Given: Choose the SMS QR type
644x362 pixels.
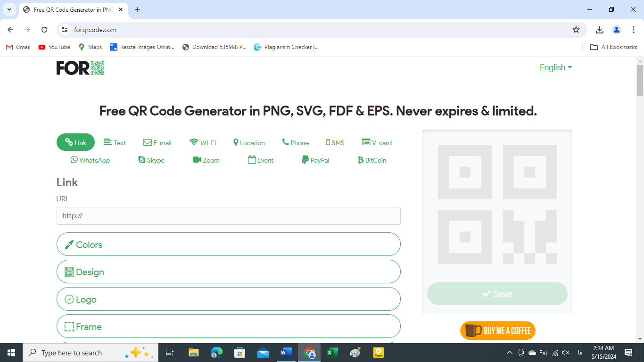Looking at the screenshot, I should 335,142.
